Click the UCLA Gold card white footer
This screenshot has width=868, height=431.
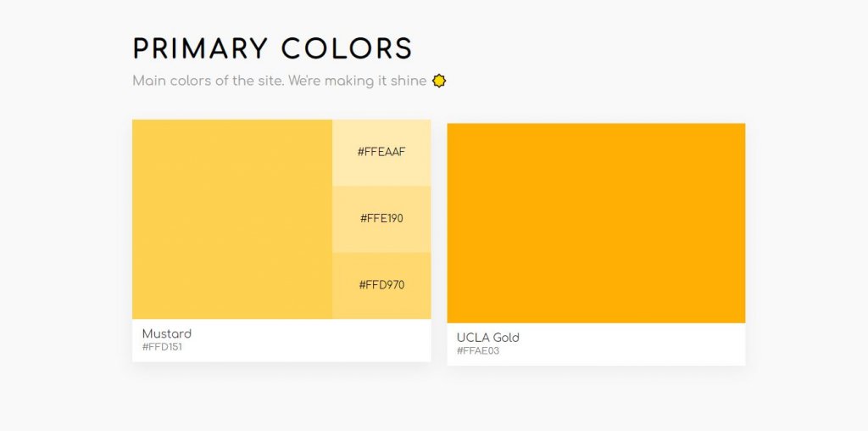pyautogui.click(x=596, y=344)
